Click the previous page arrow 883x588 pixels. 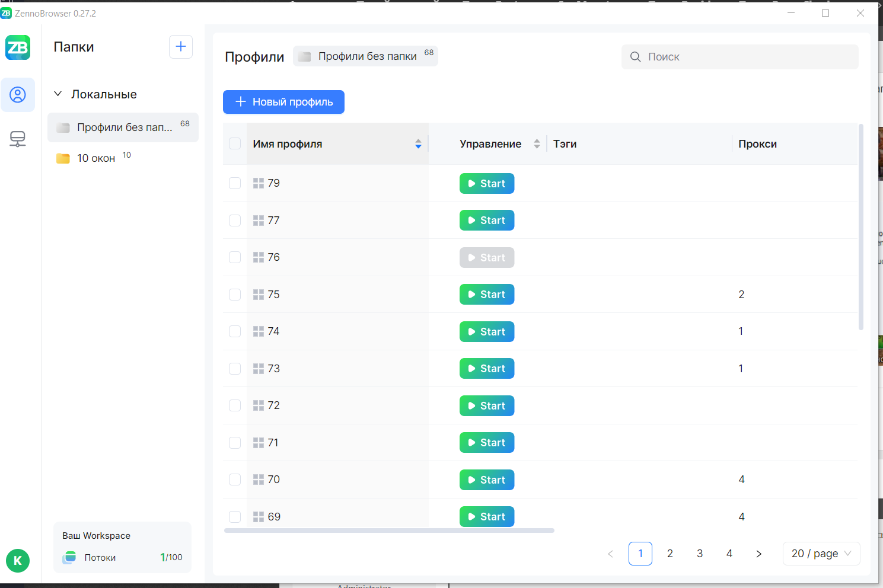[611, 554]
